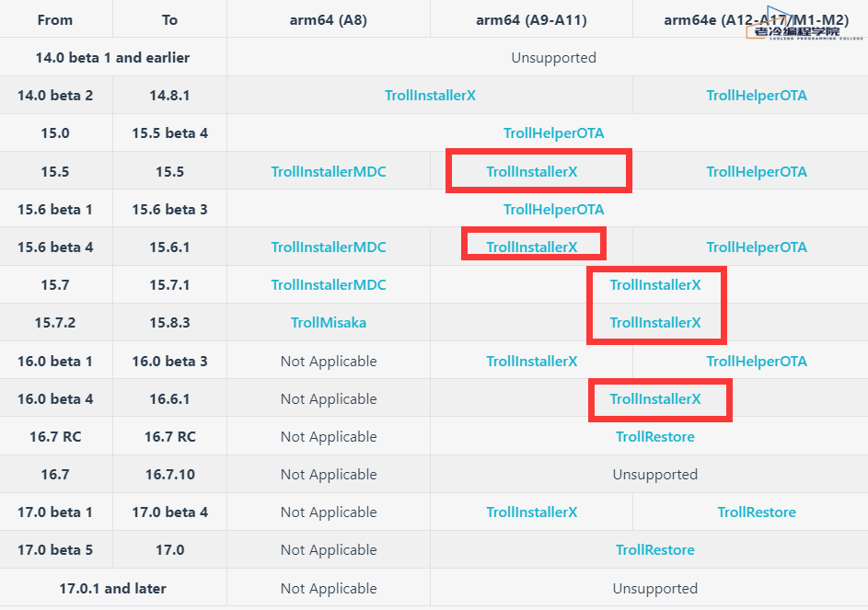Screen dimensions: 868x610
Task: Open TrollHelperOTA link for 15.0 to 15.5 beta 4
Action: pos(553,132)
